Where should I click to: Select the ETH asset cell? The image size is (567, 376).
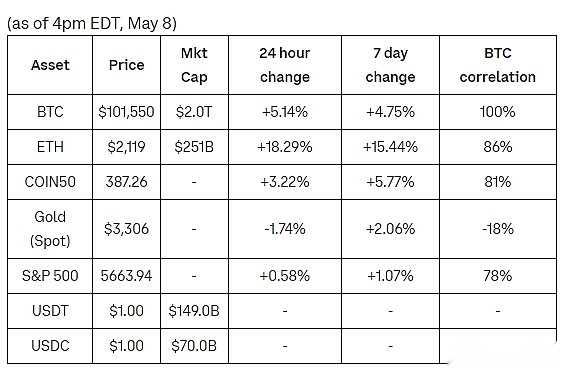tap(50, 147)
